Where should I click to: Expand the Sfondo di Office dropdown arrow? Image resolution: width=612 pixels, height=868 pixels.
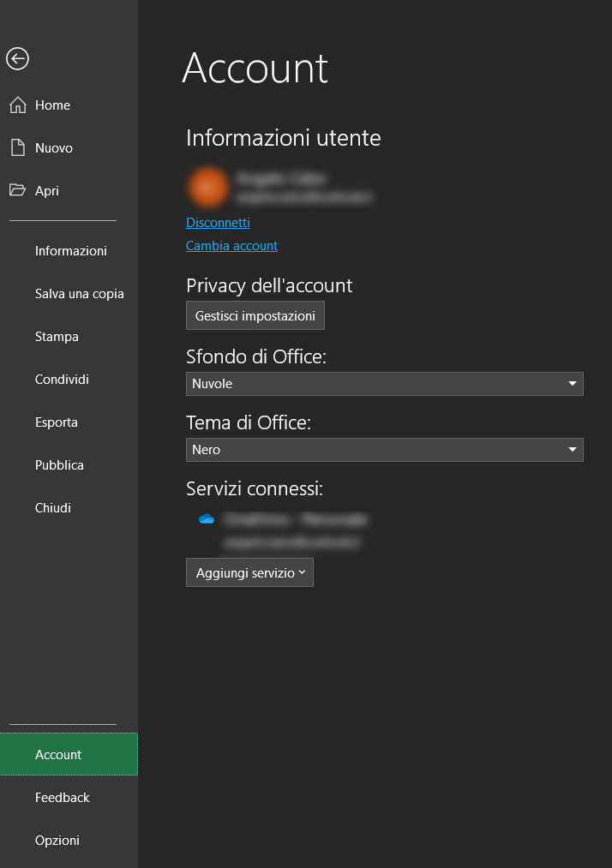[x=572, y=384]
